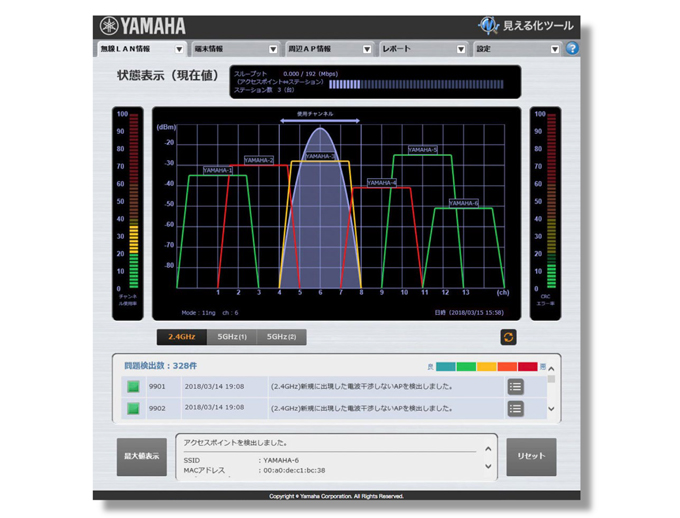Move the problem list up with its arrow
The width and height of the screenshot is (680, 518).
552,369
